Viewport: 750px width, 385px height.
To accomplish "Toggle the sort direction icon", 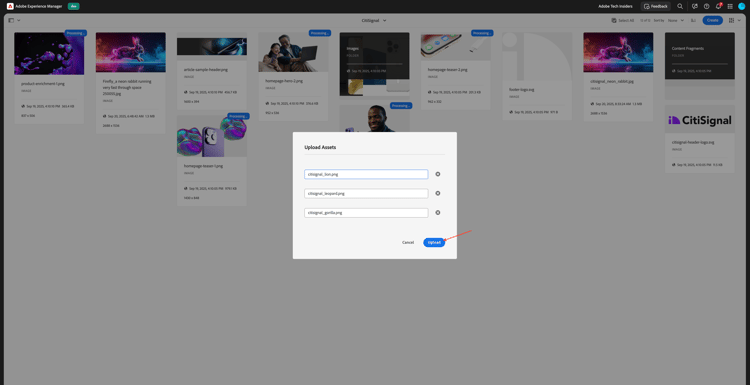I will 693,20.
